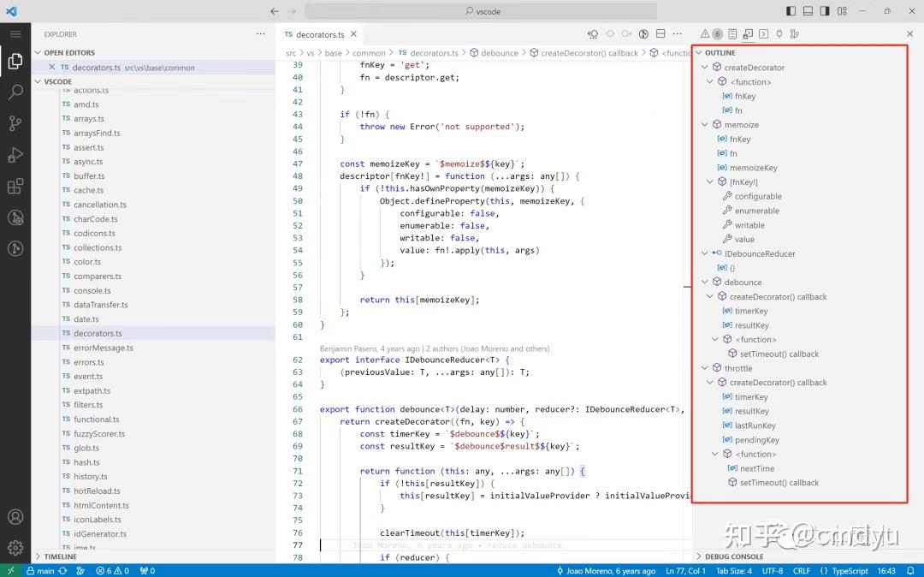The width and height of the screenshot is (924, 577).
Task: Collapse the memoize node in Outline
Action: 705,124
